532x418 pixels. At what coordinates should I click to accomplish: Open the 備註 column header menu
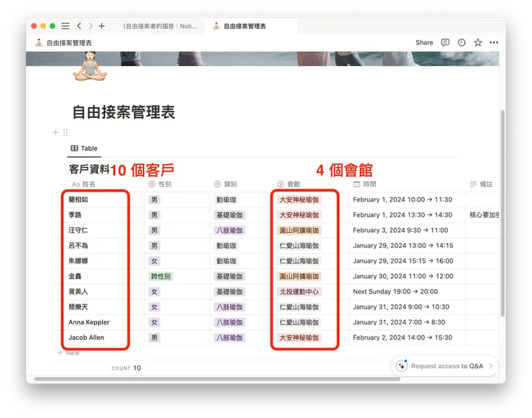coord(481,184)
